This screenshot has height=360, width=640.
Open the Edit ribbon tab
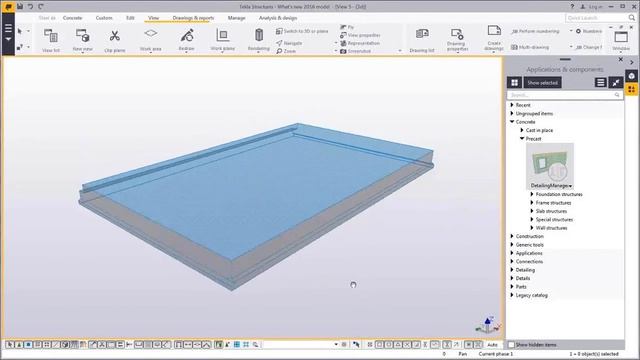point(130,18)
